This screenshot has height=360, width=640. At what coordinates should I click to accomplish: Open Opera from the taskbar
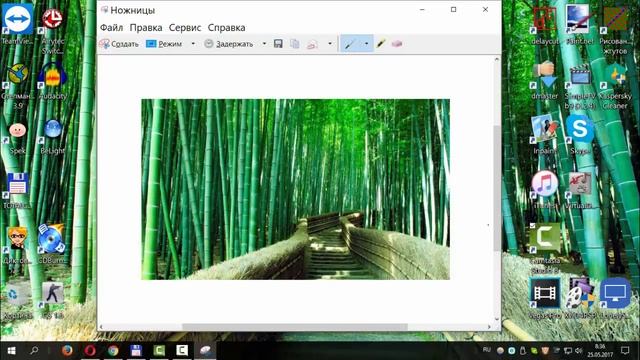tap(90, 351)
